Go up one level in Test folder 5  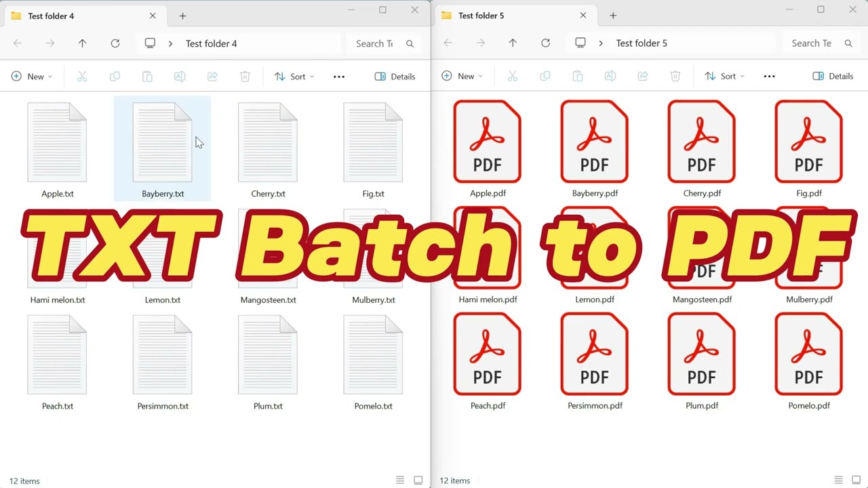point(513,43)
